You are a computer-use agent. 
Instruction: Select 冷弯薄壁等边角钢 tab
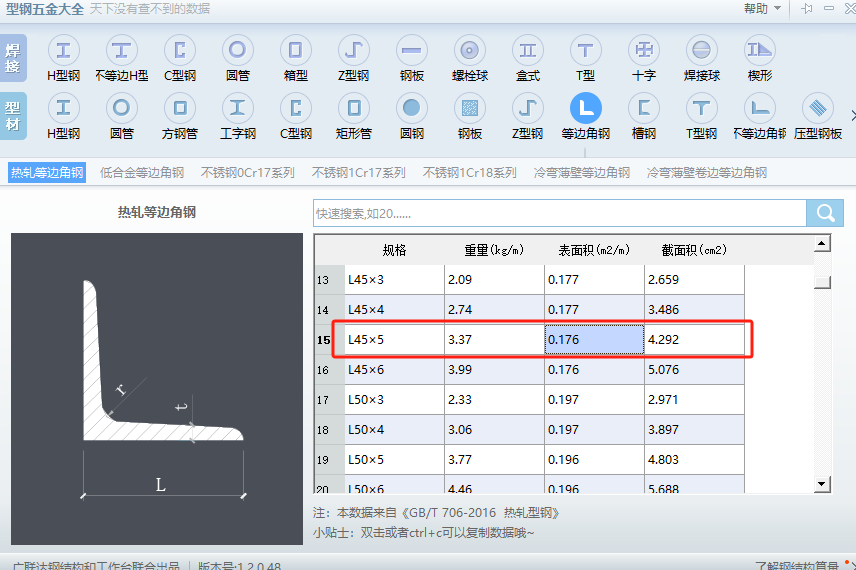click(x=581, y=173)
